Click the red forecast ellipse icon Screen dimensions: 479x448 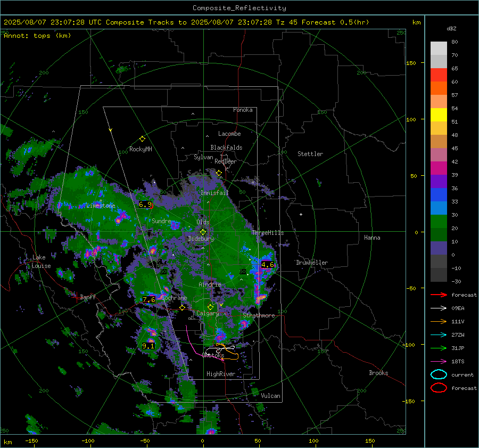click(x=439, y=388)
